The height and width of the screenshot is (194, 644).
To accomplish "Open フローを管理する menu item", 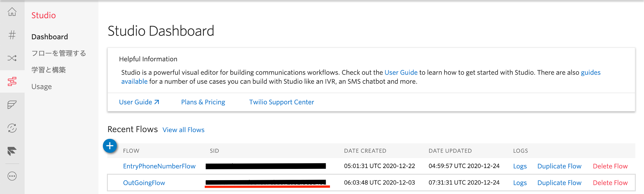I will click(59, 53).
